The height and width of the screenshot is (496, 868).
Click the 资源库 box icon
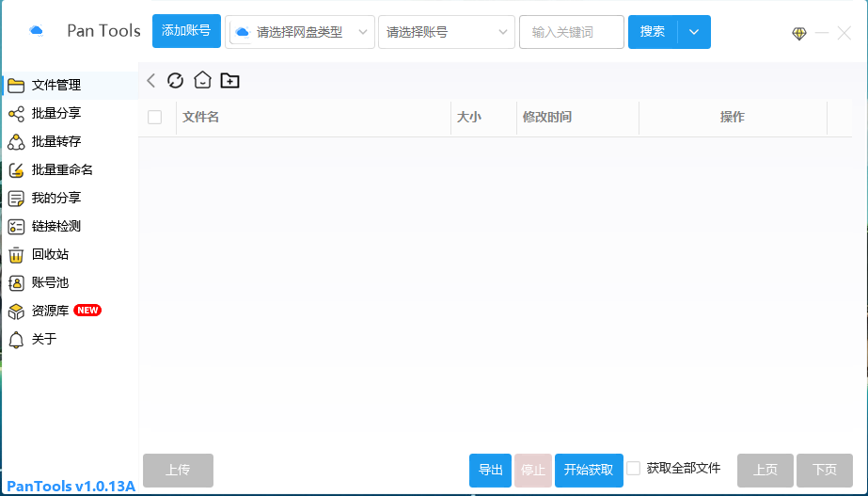pos(16,312)
